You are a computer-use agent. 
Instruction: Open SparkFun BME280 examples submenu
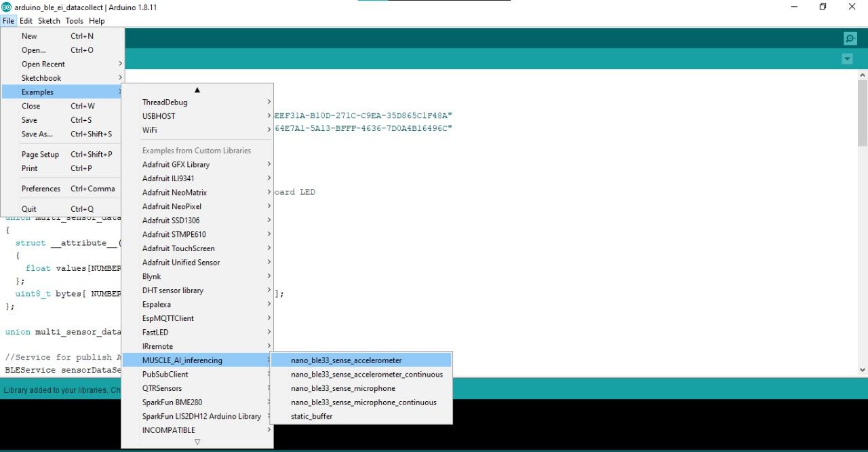[x=197, y=402]
